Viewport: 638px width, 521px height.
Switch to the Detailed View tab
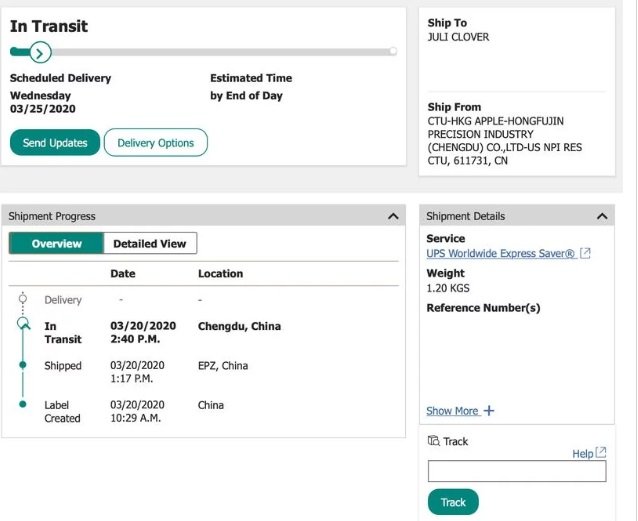150,243
